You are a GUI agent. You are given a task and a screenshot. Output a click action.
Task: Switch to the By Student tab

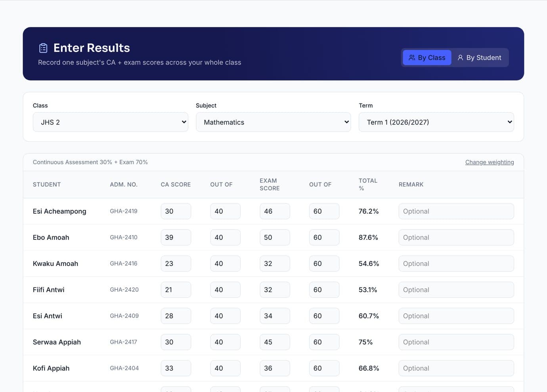point(479,57)
